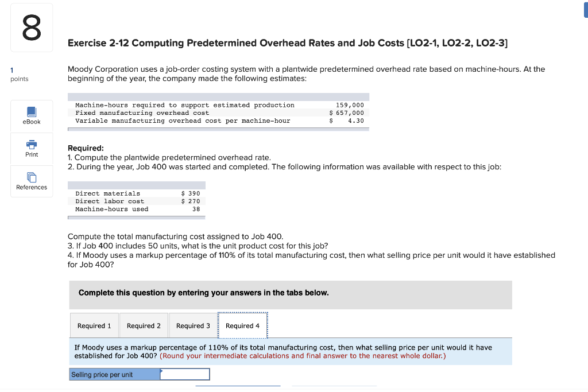The image size is (588, 392).
Task: Click the 'Machine-hours used' row label
Action: tap(112, 209)
